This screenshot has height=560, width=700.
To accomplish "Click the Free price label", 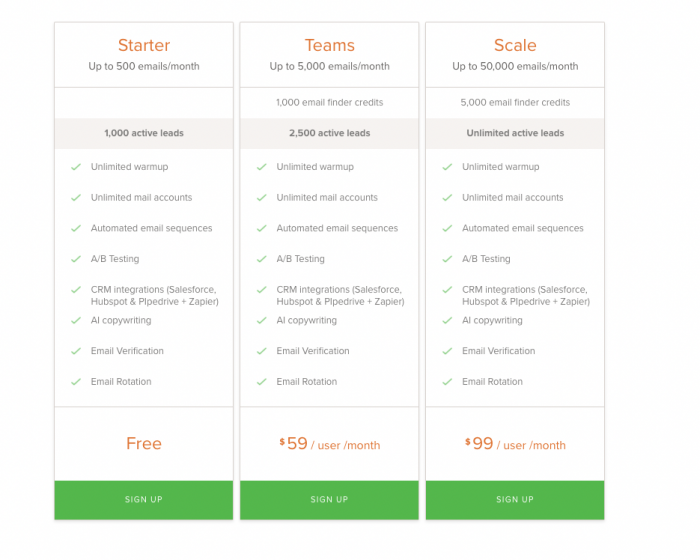I will pos(144,443).
